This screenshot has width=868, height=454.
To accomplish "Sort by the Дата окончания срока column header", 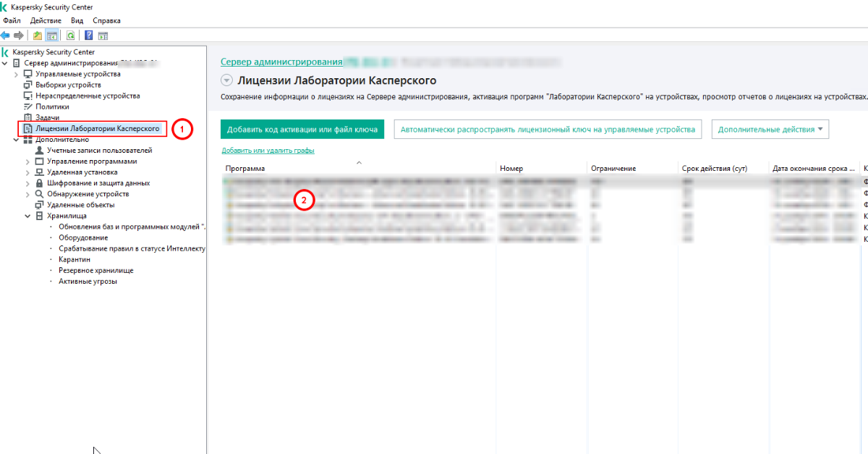I will (814, 168).
